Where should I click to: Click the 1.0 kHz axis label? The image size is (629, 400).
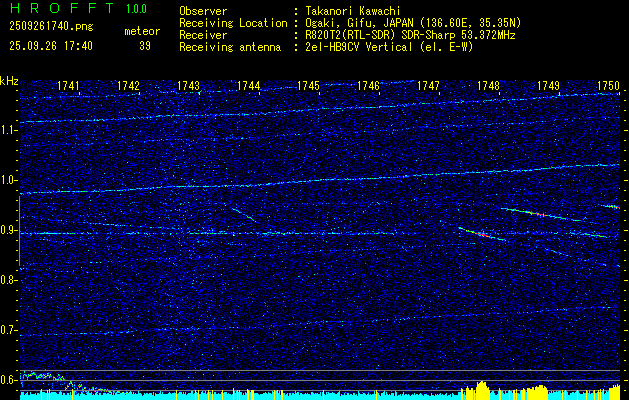(x=9, y=181)
